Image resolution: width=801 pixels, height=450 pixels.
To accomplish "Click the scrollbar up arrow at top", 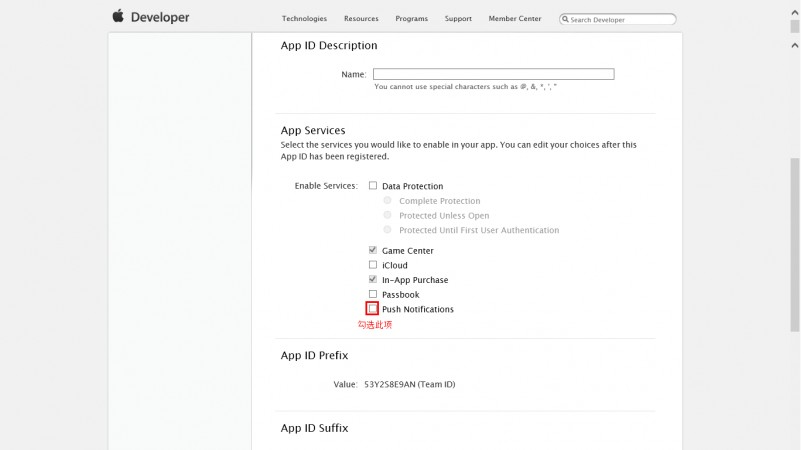I will click(795, 13).
